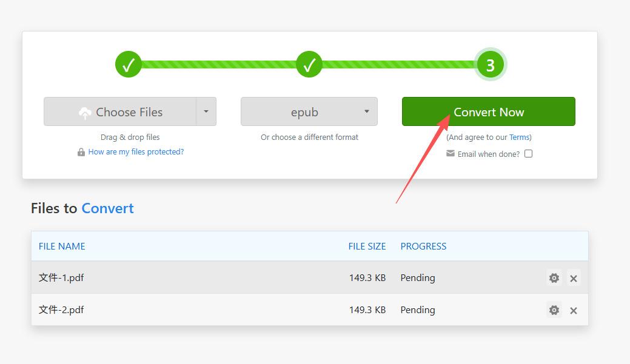
Task: Open How are my files protected link
Action: point(136,151)
